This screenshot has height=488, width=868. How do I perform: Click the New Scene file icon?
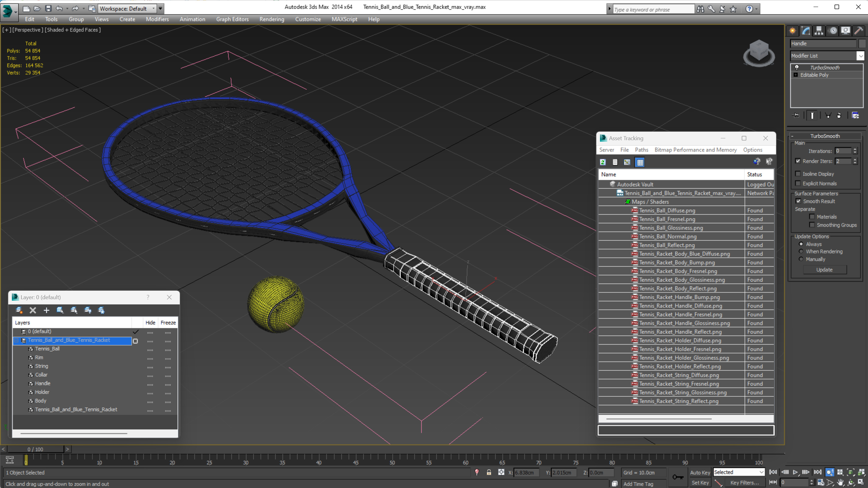pos(26,9)
